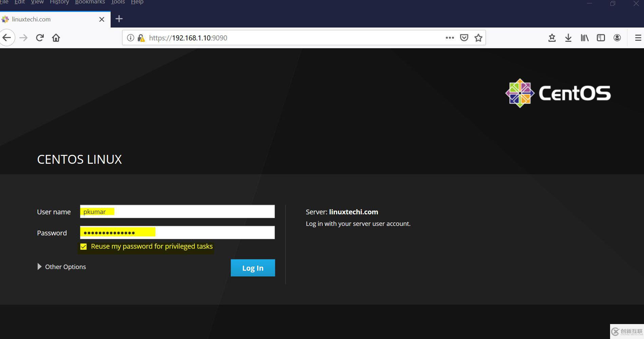Open the Library books icon
The width and height of the screenshot is (644, 339).
(585, 38)
